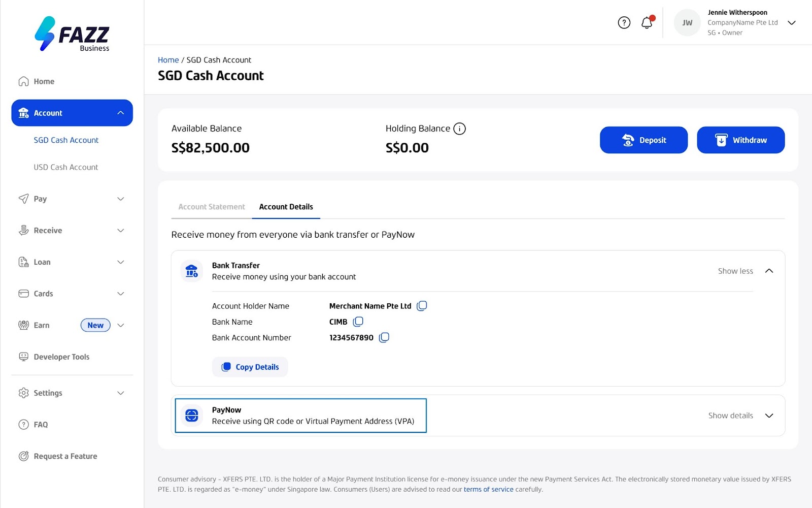Copy the CIMB bank name
Image resolution: width=812 pixels, height=508 pixels.
pos(358,322)
